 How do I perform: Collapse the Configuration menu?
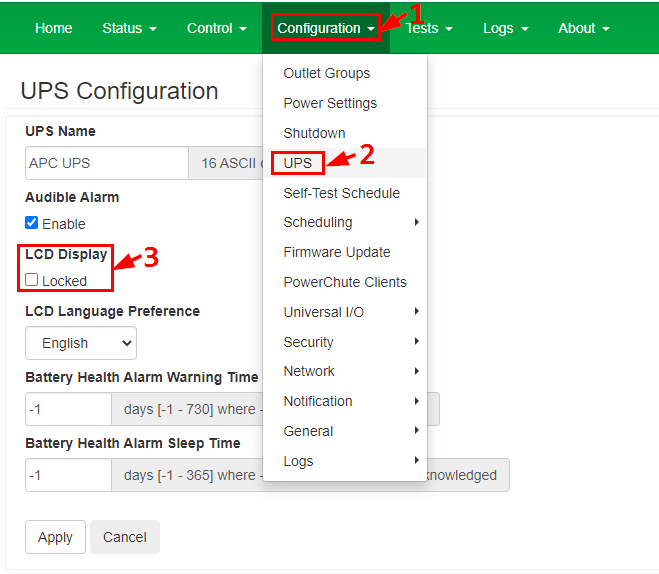326,28
